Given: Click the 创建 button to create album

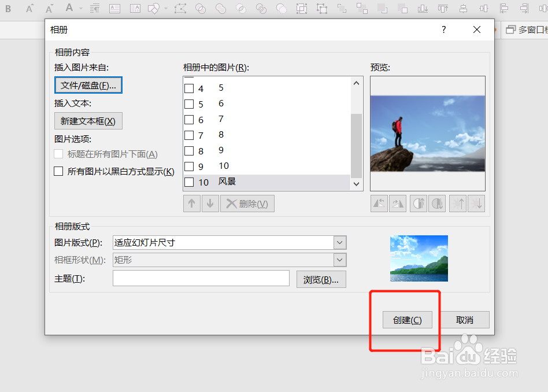Looking at the screenshot, I should [407, 319].
